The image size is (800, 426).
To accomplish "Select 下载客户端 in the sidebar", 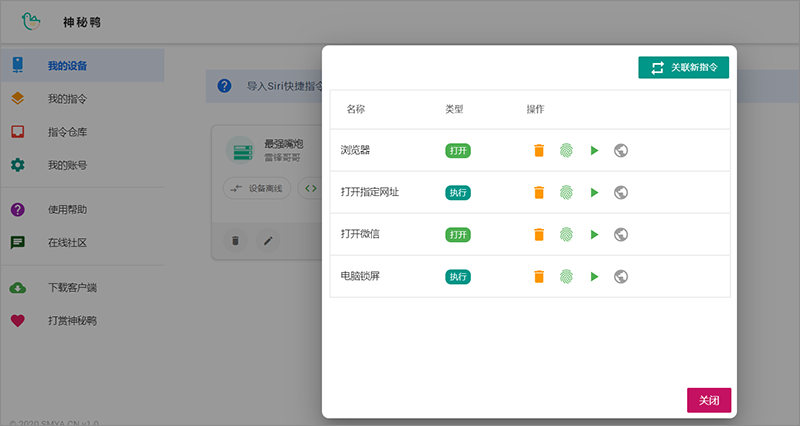I will pyautogui.click(x=72, y=288).
